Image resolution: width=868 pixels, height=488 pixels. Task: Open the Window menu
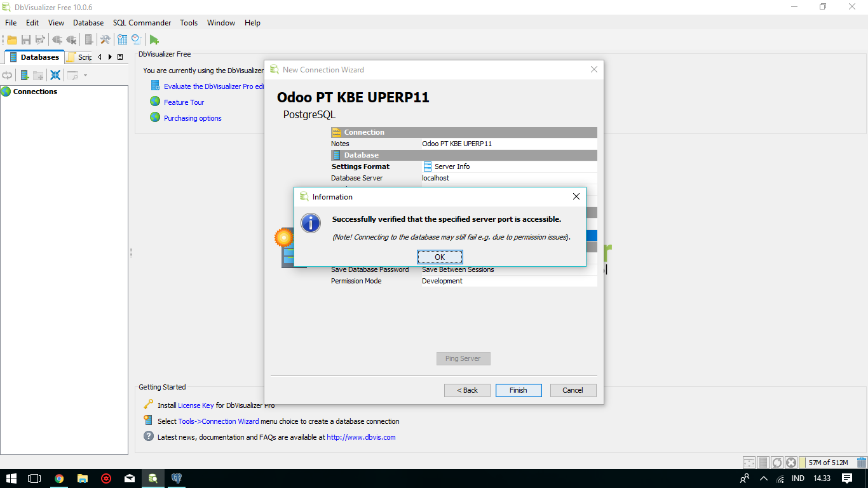221,22
